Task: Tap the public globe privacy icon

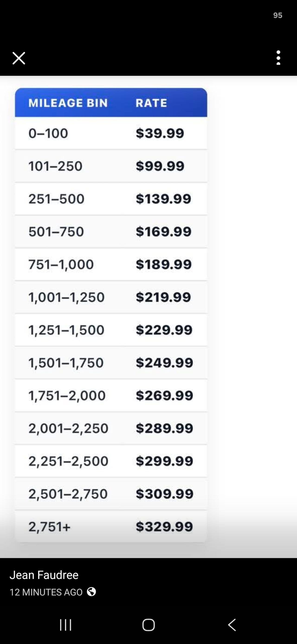Action: point(91,592)
